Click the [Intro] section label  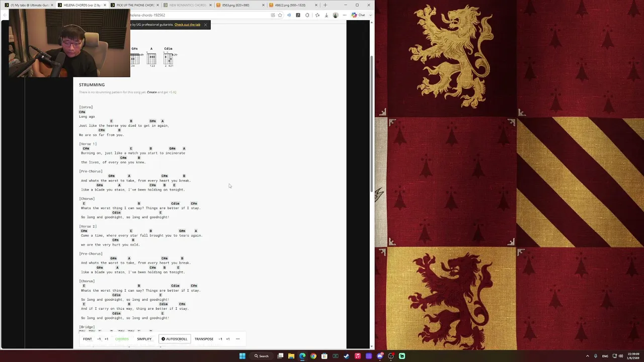pos(86,107)
